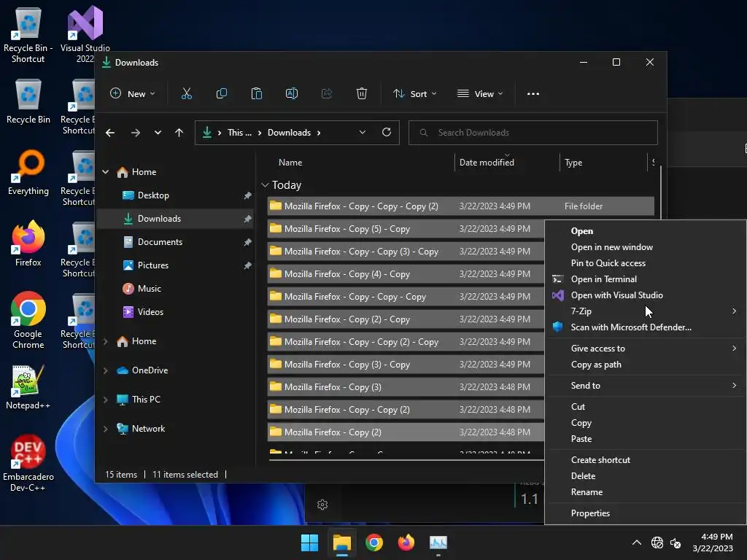
Task: Expand the OneDrive tree node
Action: click(106, 370)
